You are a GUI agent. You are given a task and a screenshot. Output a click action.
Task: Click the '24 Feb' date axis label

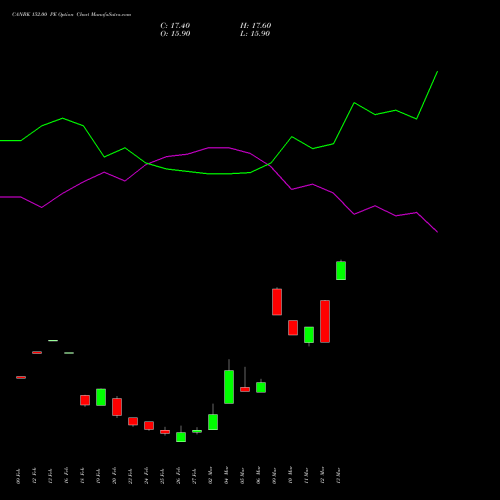click(146, 476)
